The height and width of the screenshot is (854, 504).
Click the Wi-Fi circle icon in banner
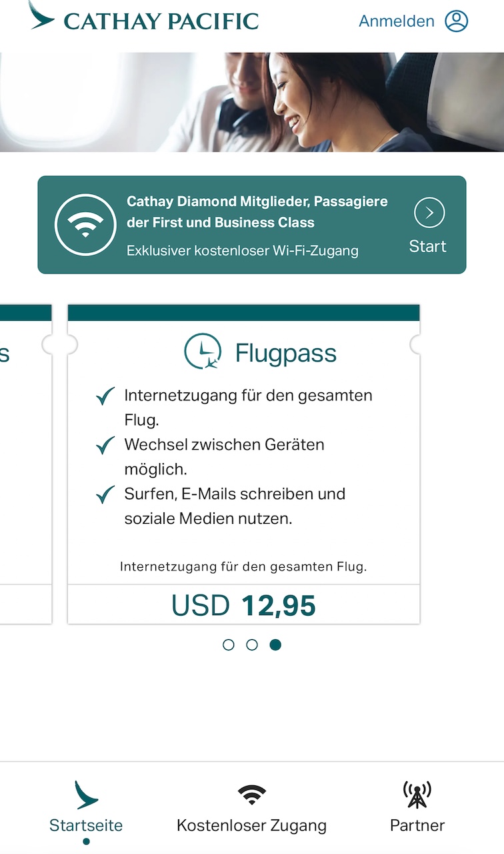[x=85, y=226]
